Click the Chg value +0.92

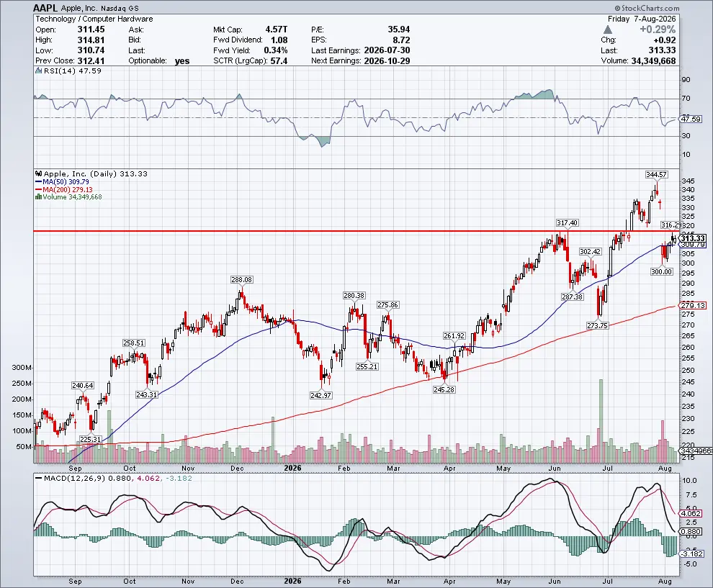664,40
